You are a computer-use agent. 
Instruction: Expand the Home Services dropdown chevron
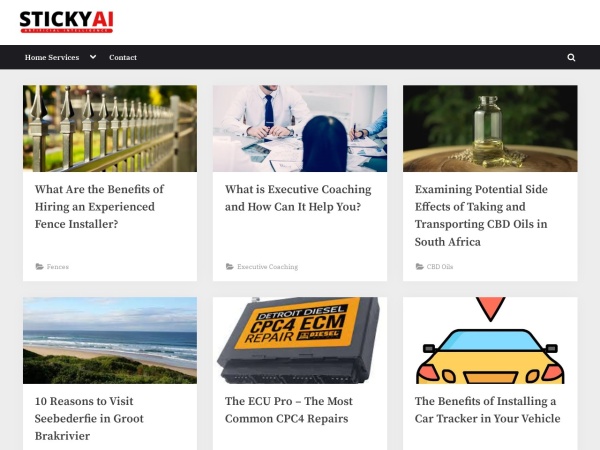93,57
